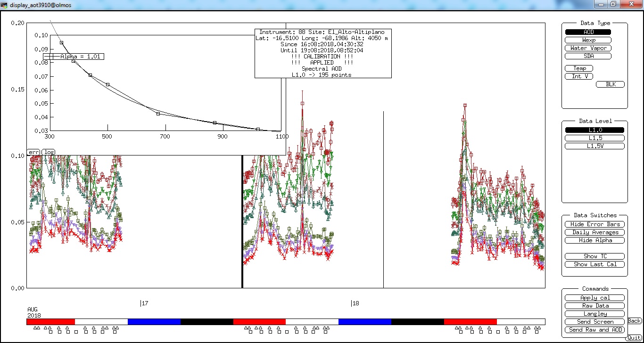Toggle Show TC switch
The height and width of the screenshot is (343, 644).
[595, 256]
